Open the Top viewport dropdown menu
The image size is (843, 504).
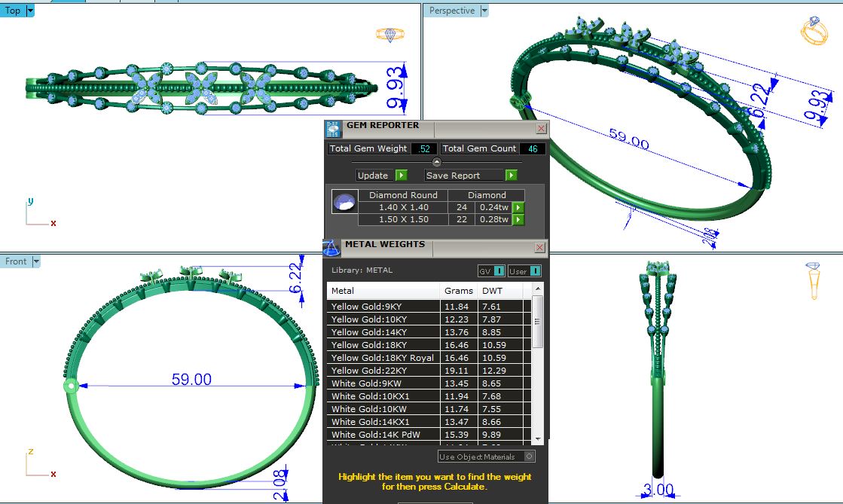click(x=29, y=11)
